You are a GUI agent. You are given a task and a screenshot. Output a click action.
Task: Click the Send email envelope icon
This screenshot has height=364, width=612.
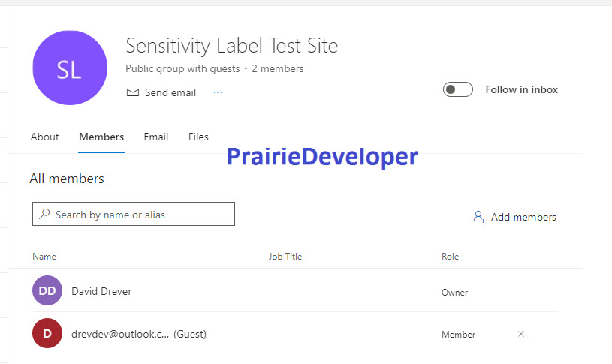click(133, 92)
